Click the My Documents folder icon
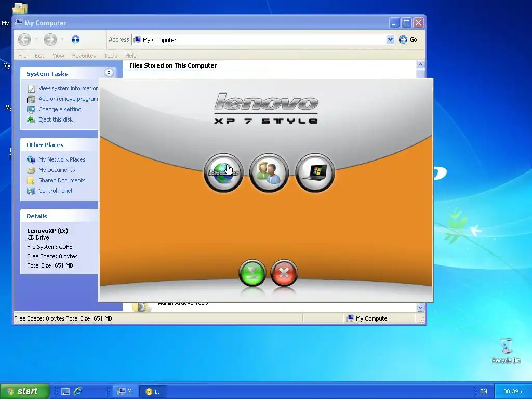The height and width of the screenshot is (399, 532). (31, 170)
